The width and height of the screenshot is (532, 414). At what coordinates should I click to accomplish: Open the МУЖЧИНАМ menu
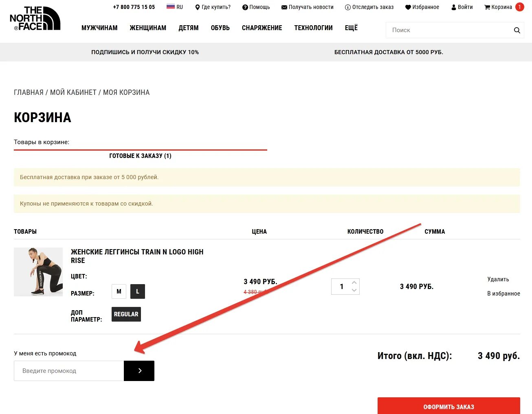coord(99,28)
